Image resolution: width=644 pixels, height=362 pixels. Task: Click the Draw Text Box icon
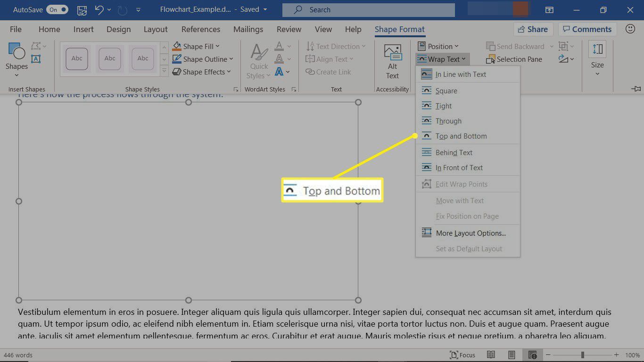click(x=36, y=59)
